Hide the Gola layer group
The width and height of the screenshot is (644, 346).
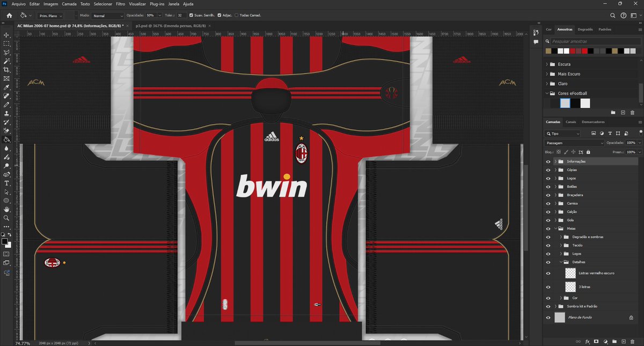(548, 220)
